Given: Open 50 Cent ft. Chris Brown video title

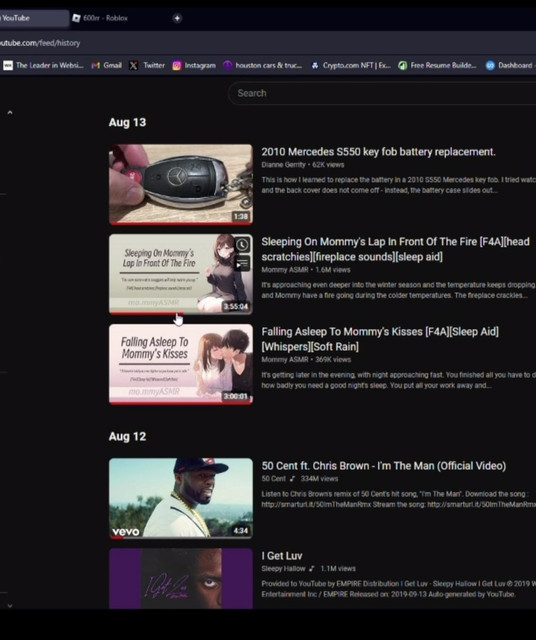Looking at the screenshot, I should (384, 466).
